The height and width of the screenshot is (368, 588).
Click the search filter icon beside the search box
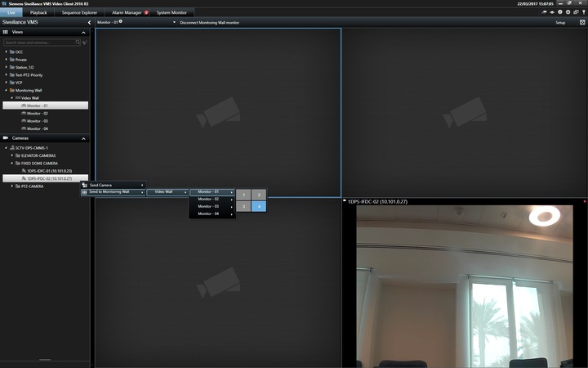click(x=85, y=42)
